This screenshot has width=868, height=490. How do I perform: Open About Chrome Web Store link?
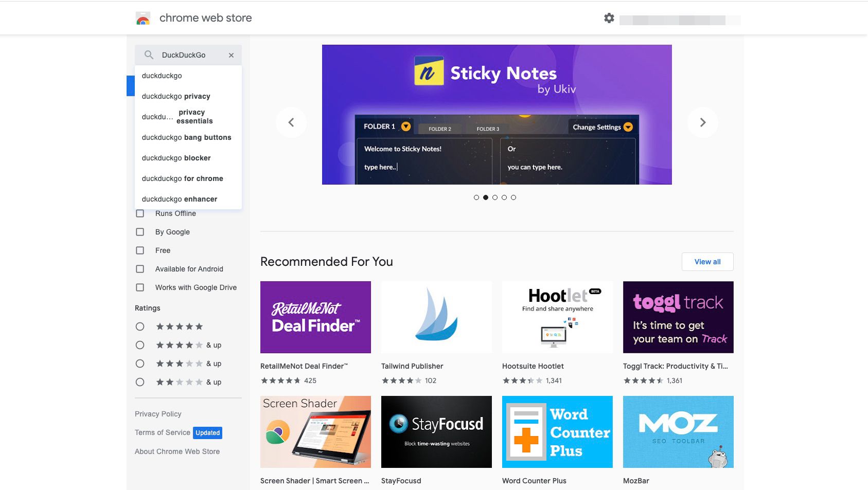click(177, 451)
